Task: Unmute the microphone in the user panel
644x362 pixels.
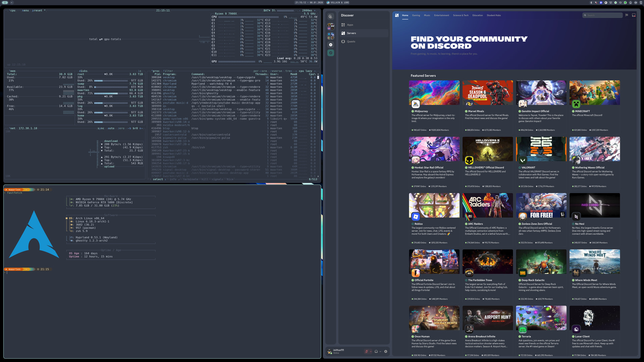Action: [x=367, y=352]
